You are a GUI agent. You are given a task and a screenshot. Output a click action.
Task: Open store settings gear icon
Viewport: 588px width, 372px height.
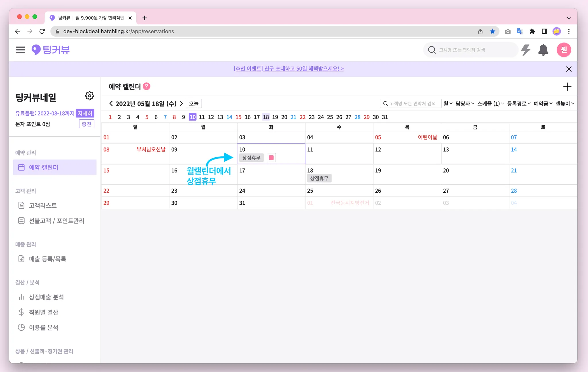coord(90,96)
